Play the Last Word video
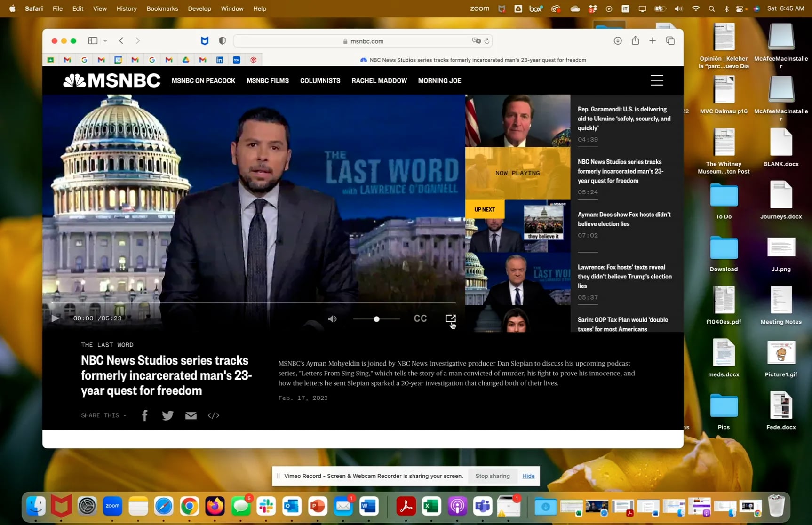The width and height of the screenshot is (812, 525). (x=55, y=318)
